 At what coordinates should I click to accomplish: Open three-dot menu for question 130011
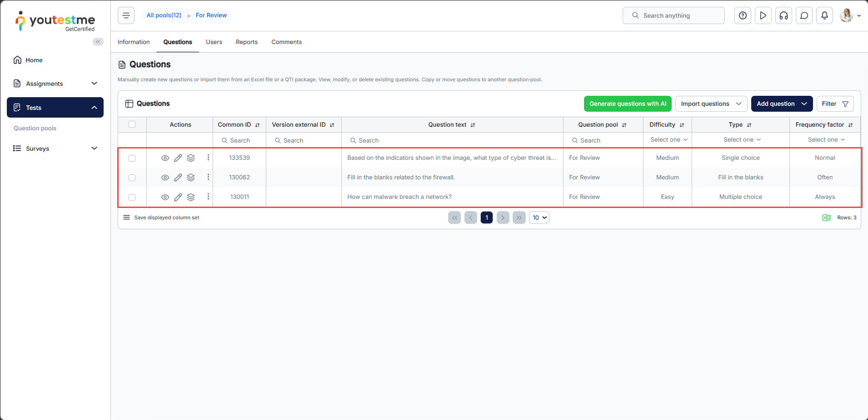(208, 197)
